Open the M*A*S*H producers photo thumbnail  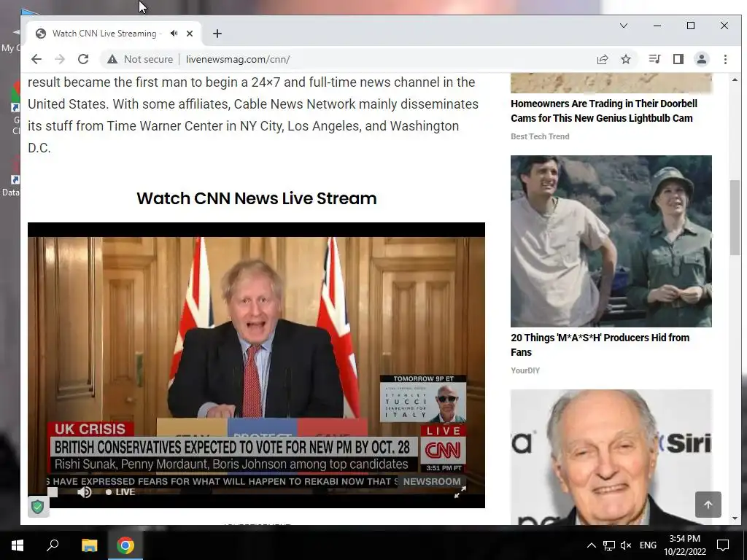tap(611, 241)
